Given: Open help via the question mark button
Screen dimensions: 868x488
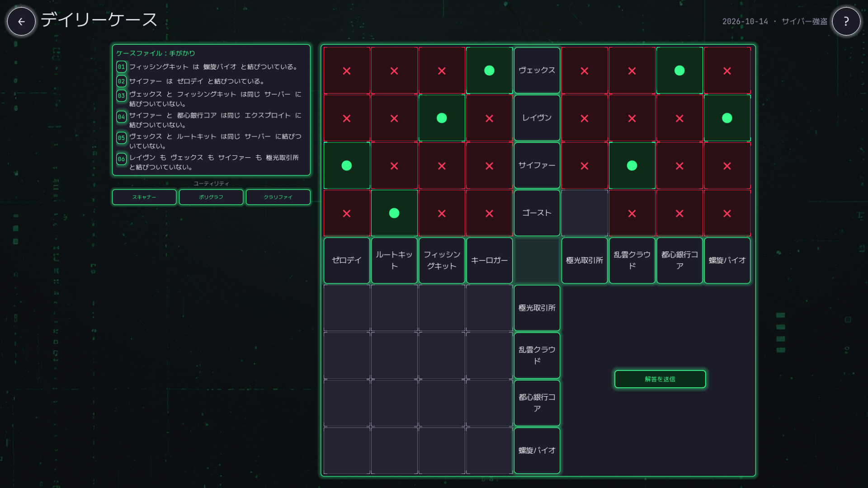Looking at the screenshot, I should pos(846,21).
